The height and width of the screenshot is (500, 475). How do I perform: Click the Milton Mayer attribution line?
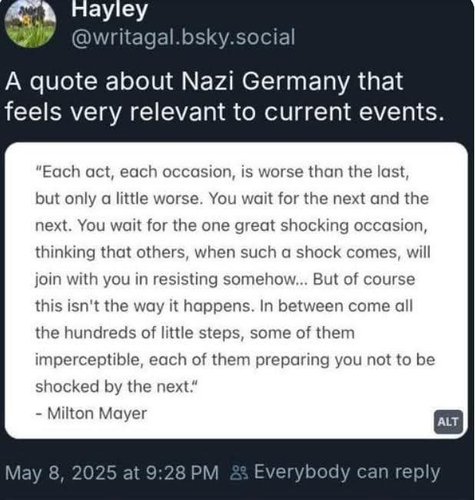[91, 414]
